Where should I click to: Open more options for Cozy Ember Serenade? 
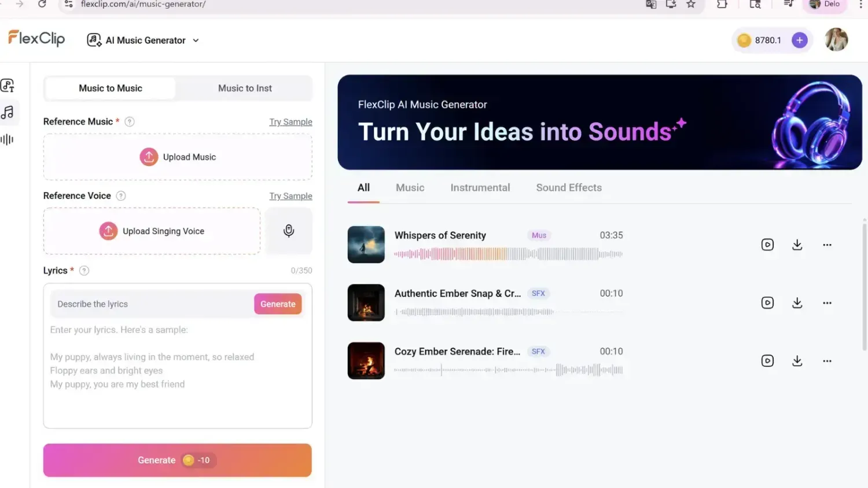click(827, 360)
